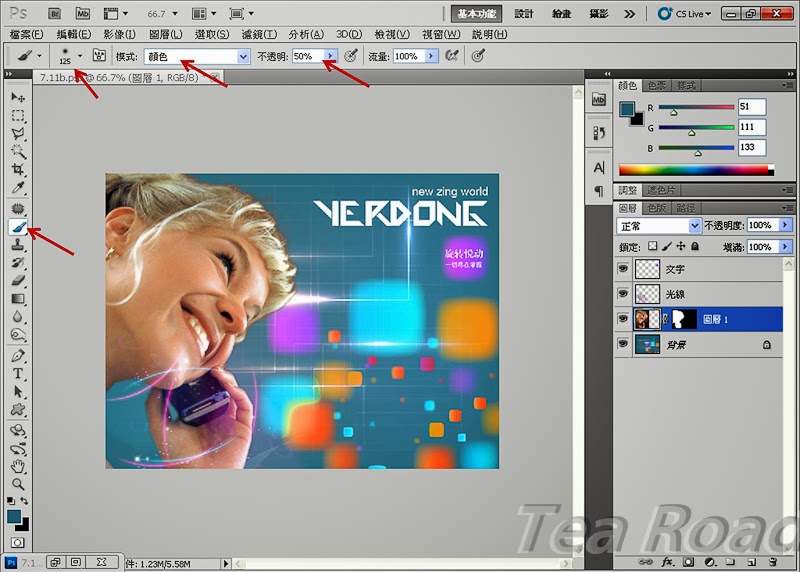Screen dimensions: 800x572
Task: Select the Rectangular Marquee tool
Action: pyautogui.click(x=18, y=116)
